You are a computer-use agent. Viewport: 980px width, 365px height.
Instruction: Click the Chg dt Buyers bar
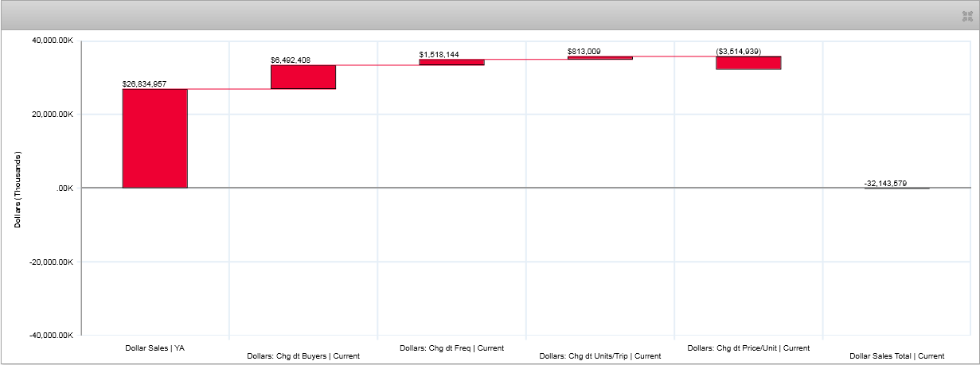coord(303,77)
